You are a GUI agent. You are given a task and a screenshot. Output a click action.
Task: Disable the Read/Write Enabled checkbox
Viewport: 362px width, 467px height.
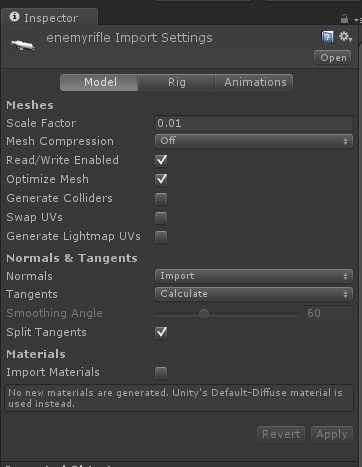tap(161, 160)
